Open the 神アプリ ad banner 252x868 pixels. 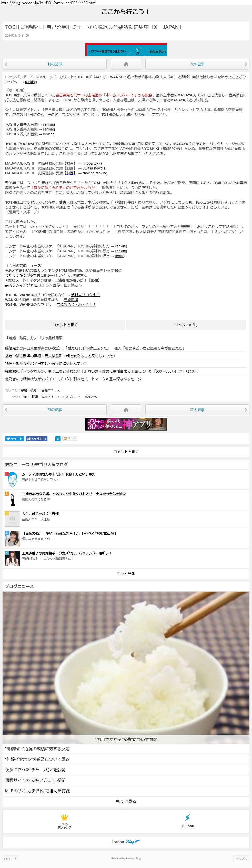coord(126,424)
